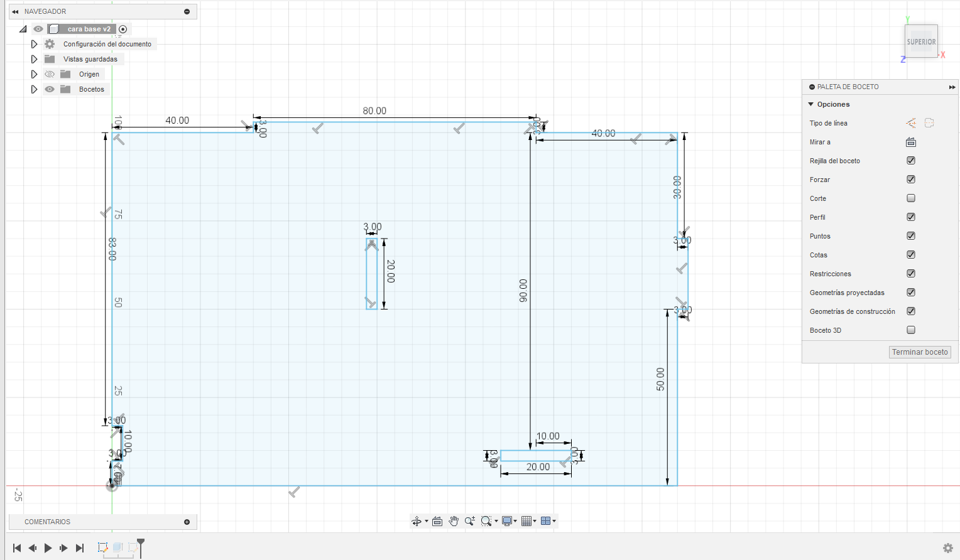Toggle the Puntos checkbox

[x=911, y=236]
